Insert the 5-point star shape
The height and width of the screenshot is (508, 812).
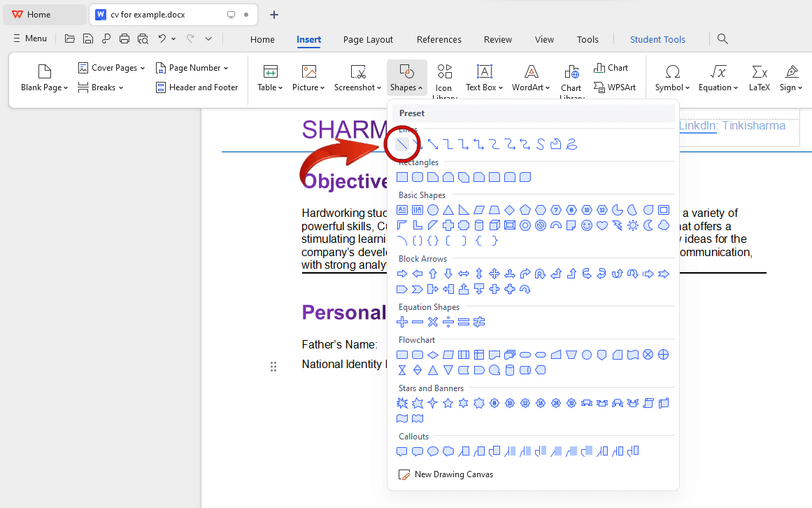448,403
